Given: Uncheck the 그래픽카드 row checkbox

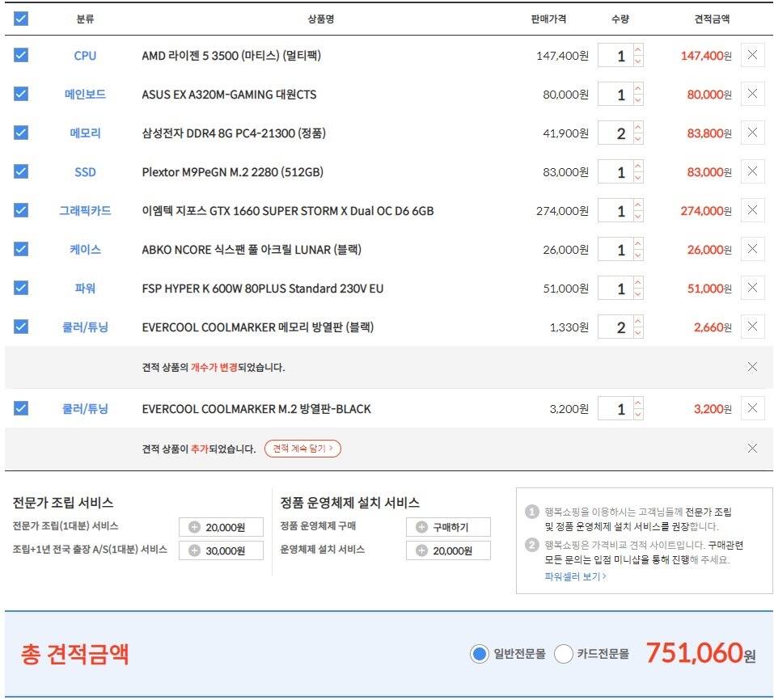Looking at the screenshot, I should coord(21,210).
